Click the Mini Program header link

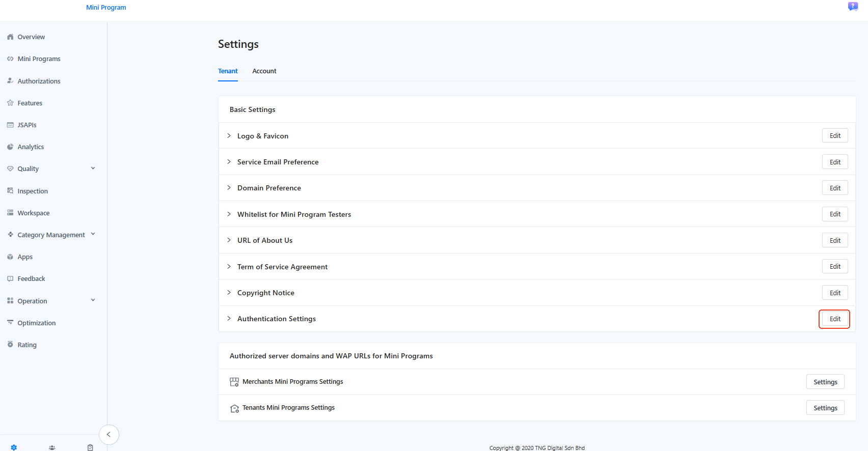point(106,8)
